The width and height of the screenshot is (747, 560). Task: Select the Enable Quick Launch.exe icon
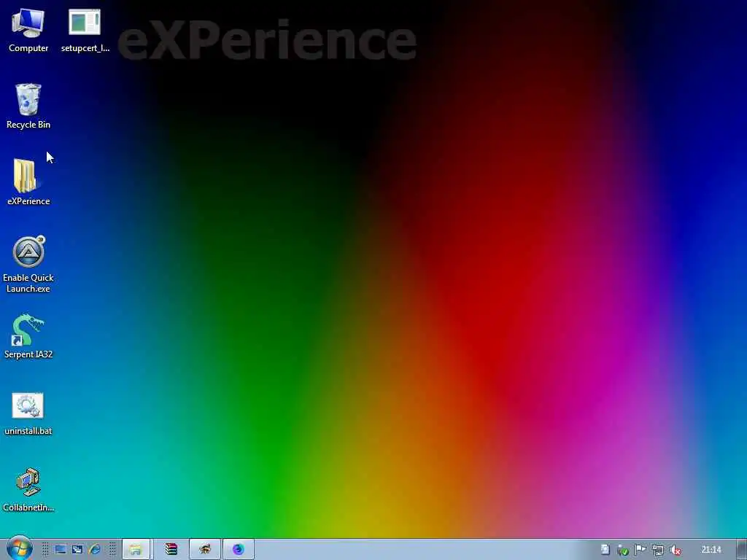[x=28, y=264]
